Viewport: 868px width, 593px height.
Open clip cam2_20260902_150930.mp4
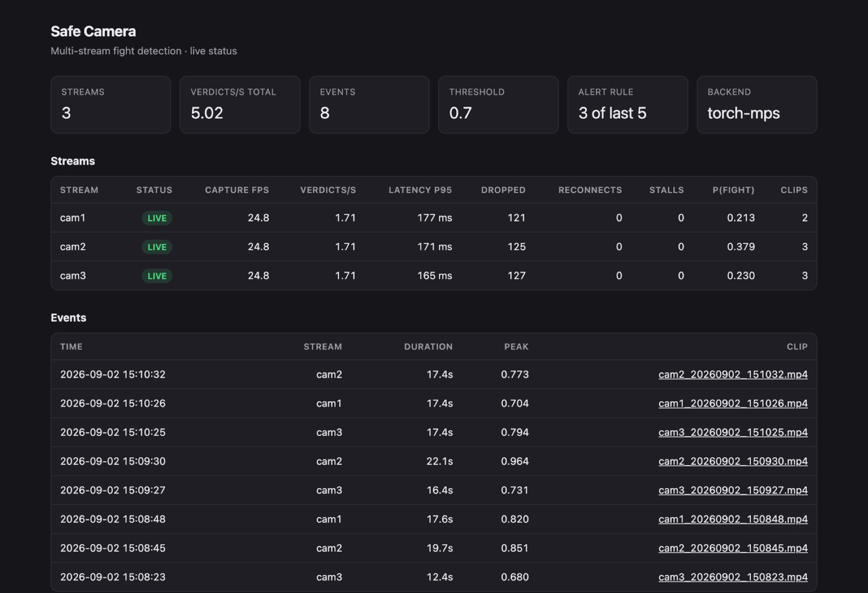733,461
